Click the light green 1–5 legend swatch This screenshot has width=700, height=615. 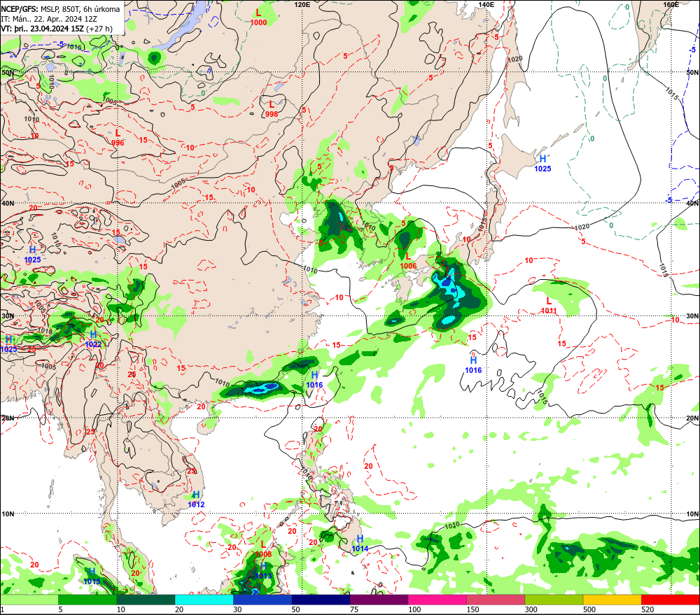[29, 600]
